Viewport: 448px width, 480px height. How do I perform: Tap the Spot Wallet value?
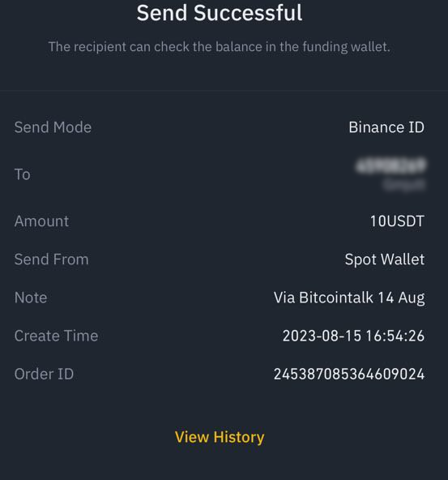(x=385, y=259)
